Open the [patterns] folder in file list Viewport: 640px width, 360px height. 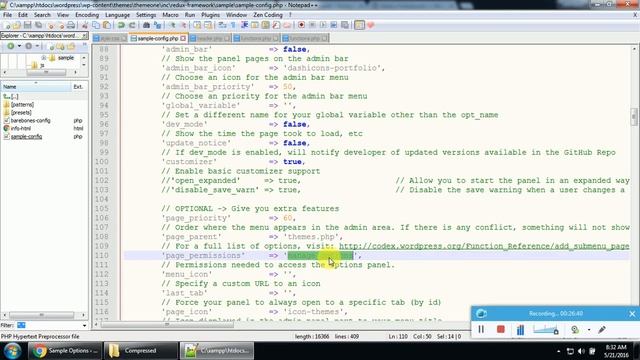22,104
